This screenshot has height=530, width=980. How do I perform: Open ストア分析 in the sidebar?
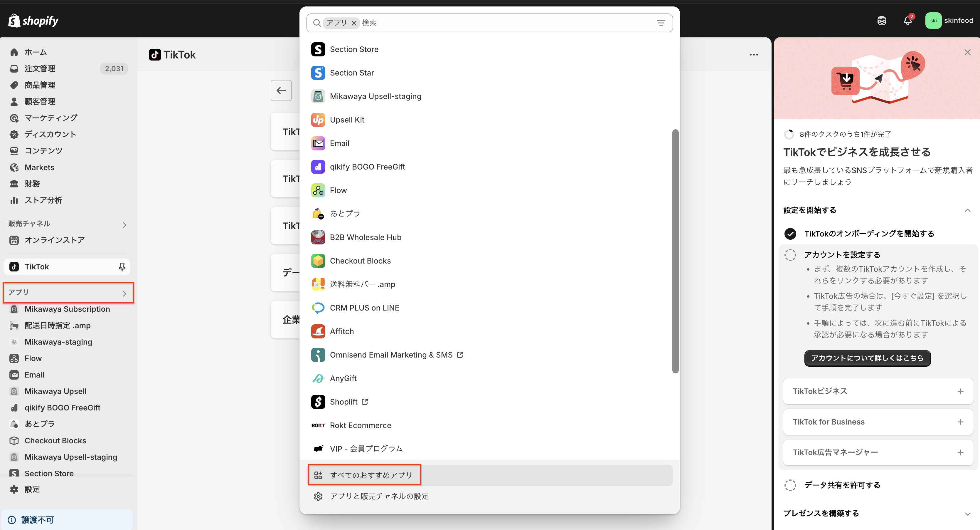(67, 200)
